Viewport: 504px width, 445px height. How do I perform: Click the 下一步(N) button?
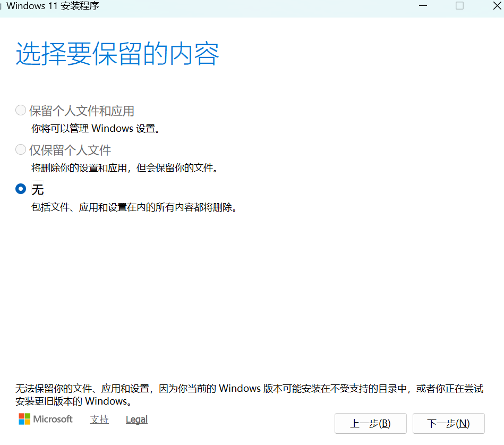click(449, 423)
